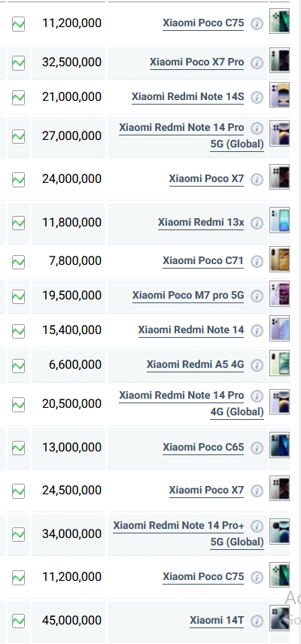301x644 pixels.
Task: Show info icon for Xiaomi Redmi 13x
Action: pos(257,223)
